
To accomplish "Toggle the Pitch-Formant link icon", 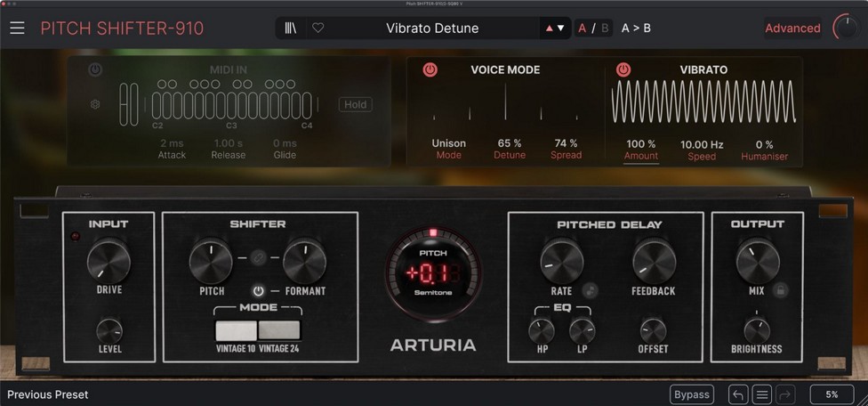I will pyautogui.click(x=258, y=258).
